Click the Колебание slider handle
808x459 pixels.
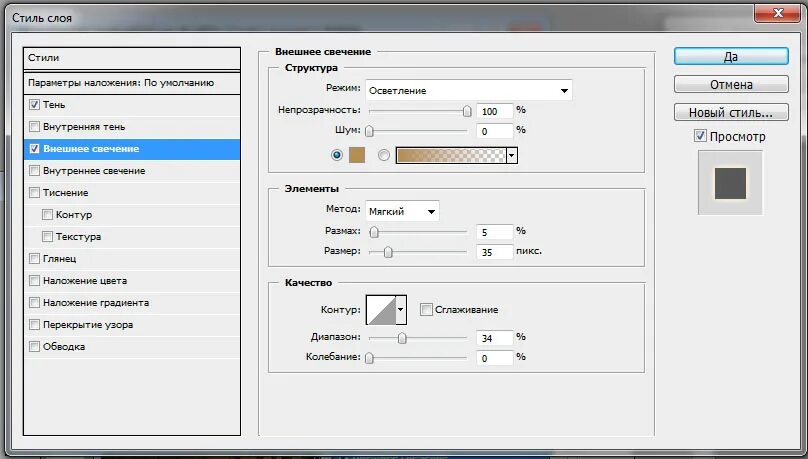(369, 358)
